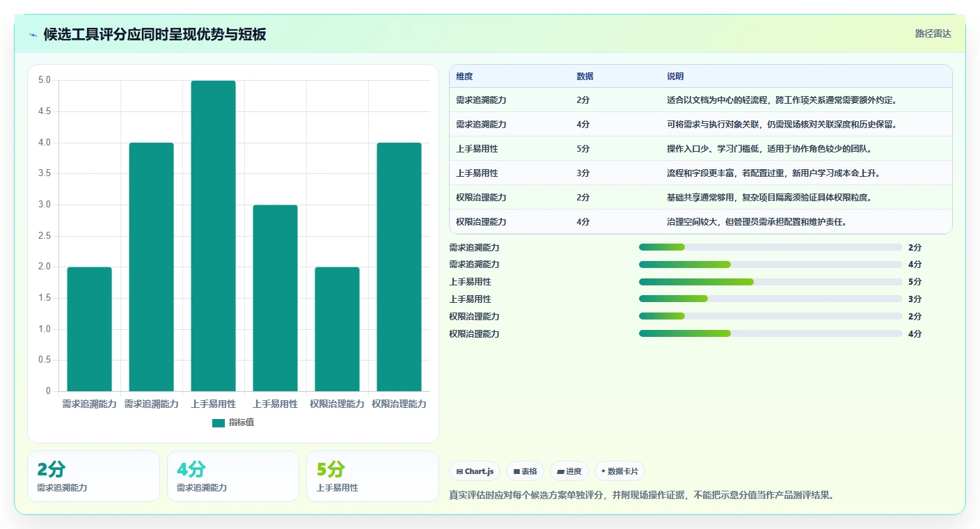The image size is (980, 529).
Task: Click the 上手易用性 chart bar reaching 3.0
Action: (x=276, y=298)
